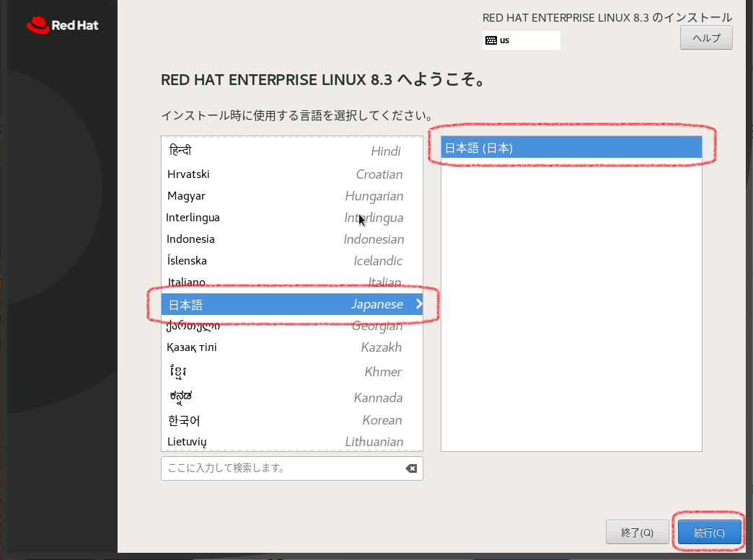
Task: Choose Italiano (Italian) language row
Action: tap(292, 282)
